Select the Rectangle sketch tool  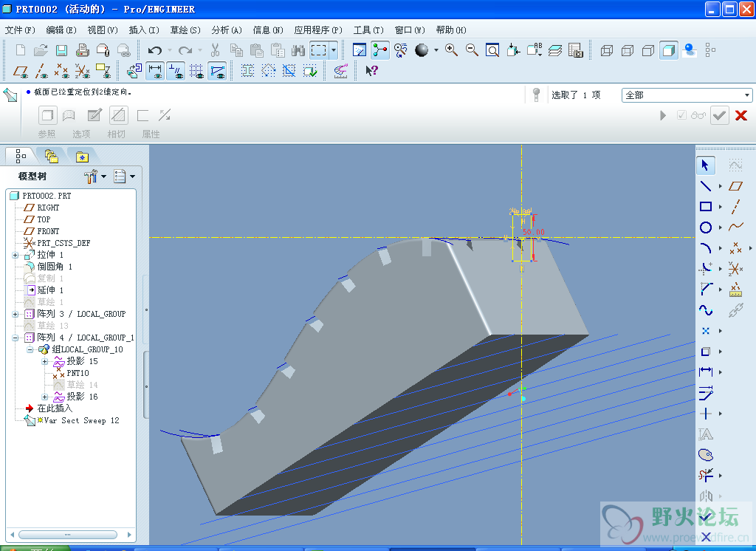[x=705, y=207]
